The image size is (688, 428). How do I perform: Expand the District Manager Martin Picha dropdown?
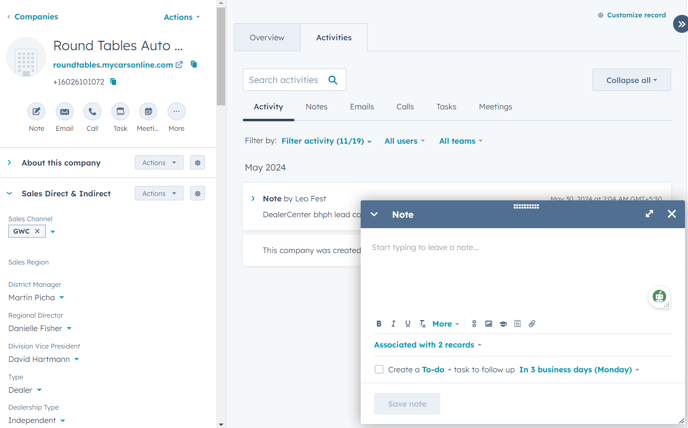pyautogui.click(x=61, y=298)
